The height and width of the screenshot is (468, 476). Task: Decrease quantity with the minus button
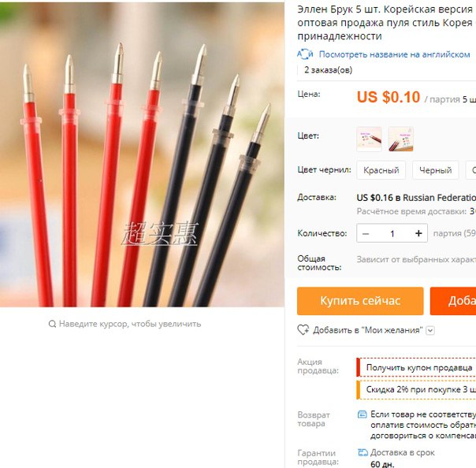click(x=366, y=233)
